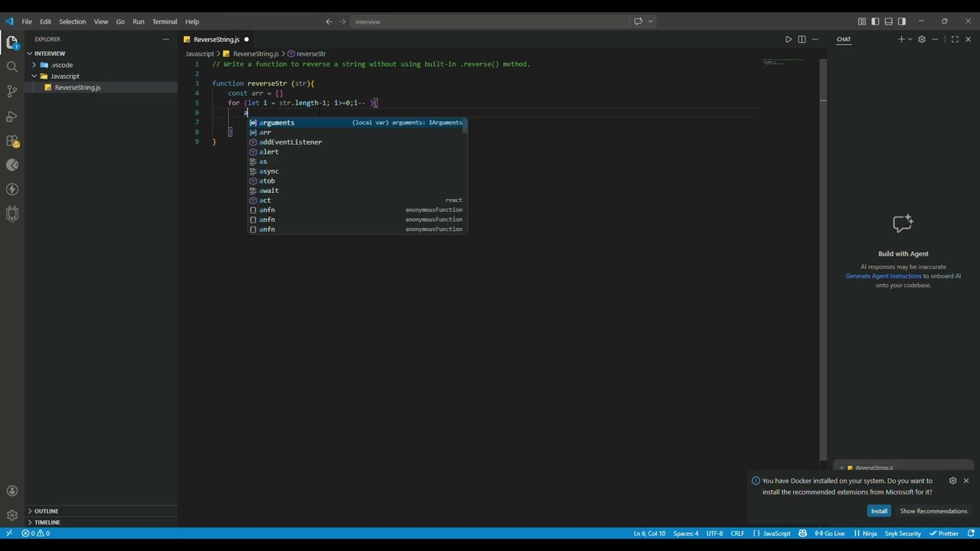Open chat settings gear icon
980x551 pixels.
click(922, 39)
